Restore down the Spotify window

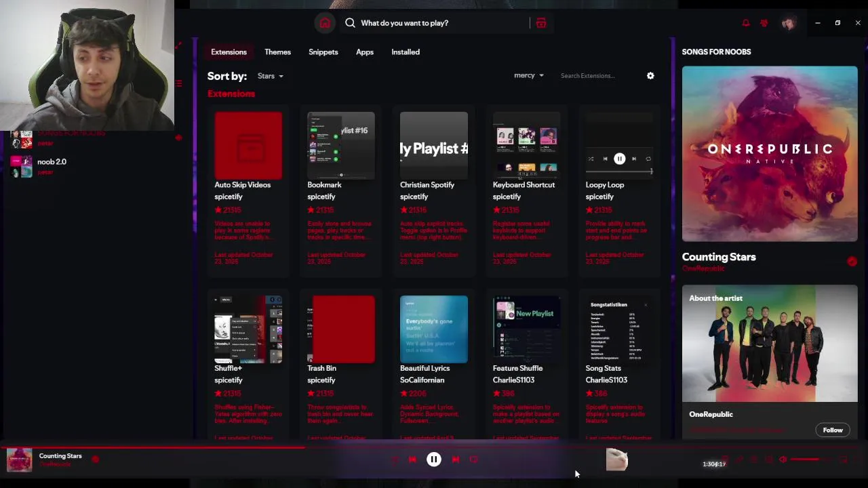click(837, 23)
